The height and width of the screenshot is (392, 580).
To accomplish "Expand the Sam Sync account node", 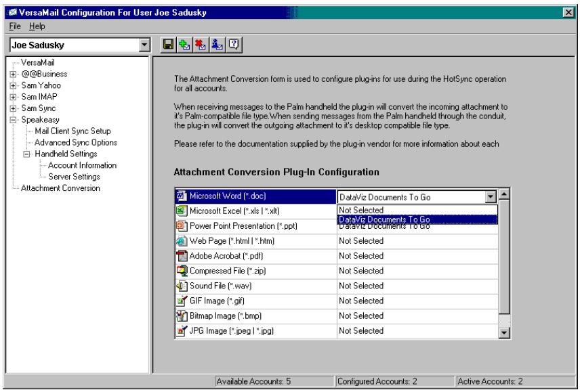I will [13, 108].
